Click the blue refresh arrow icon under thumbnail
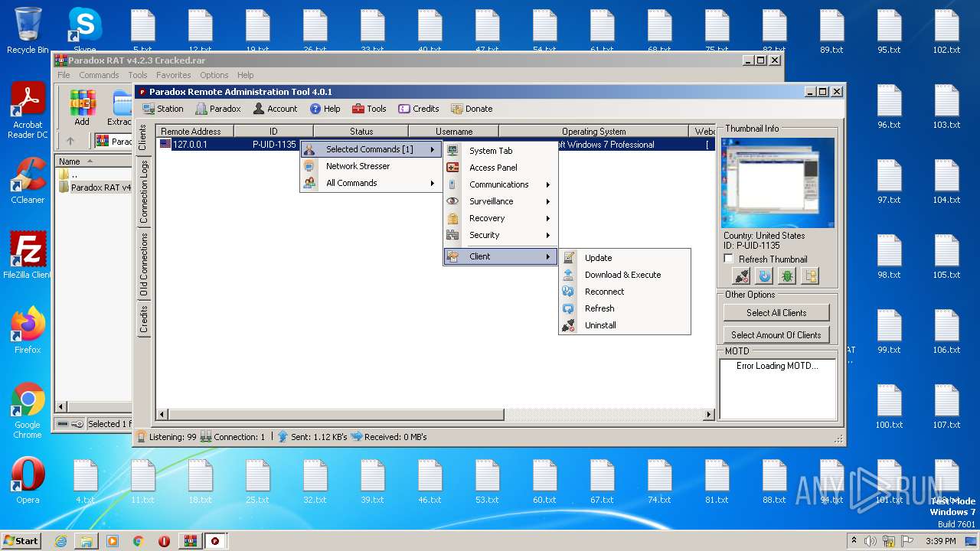Viewport: 980px width, 551px height. 764,276
